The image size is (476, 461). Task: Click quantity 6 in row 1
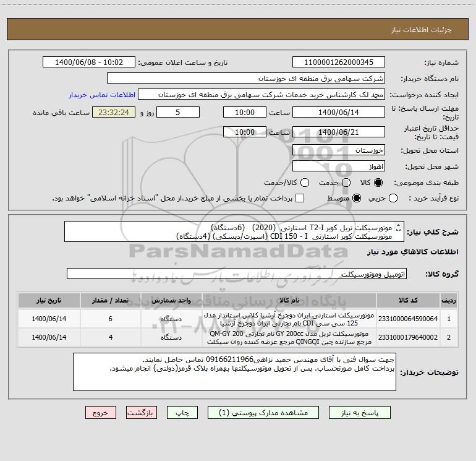pos(111,319)
